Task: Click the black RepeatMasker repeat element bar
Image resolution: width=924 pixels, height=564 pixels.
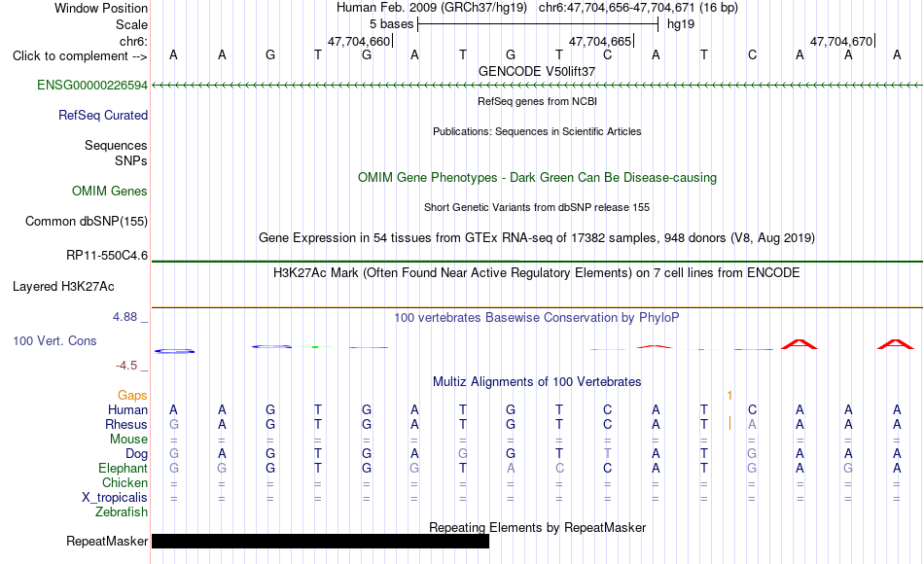Action: pos(320,541)
